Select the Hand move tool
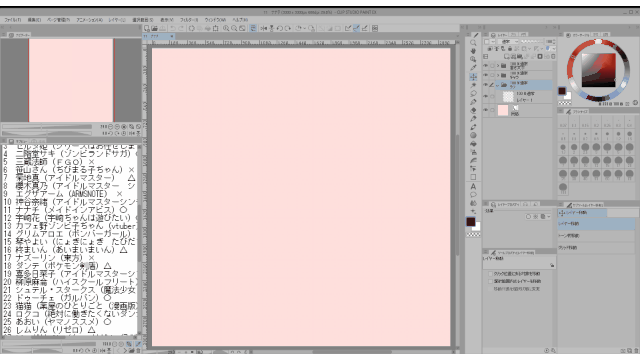This screenshot has width=640, height=360. 473,51
